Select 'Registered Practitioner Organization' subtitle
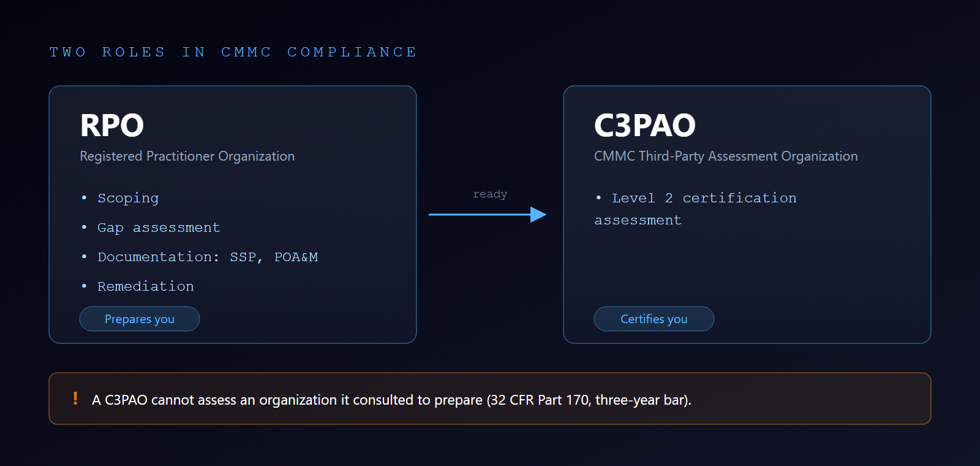The height and width of the screenshot is (466, 980). pyautogui.click(x=187, y=156)
